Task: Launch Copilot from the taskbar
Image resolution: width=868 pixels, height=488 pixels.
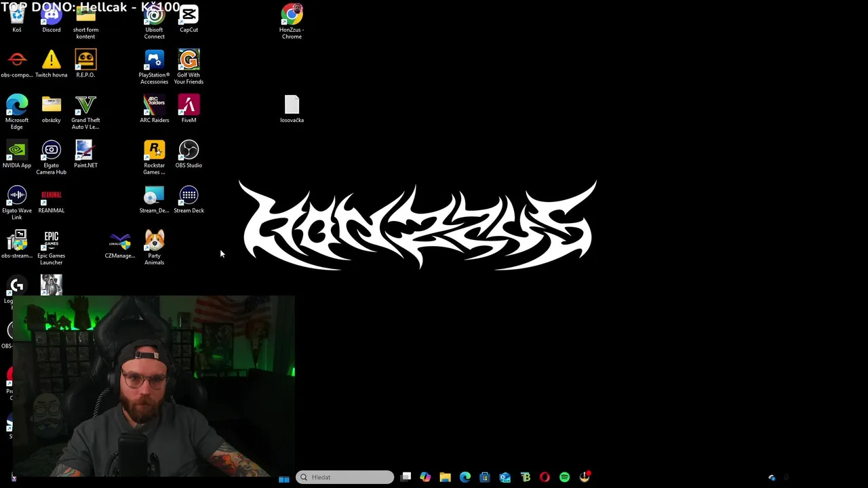Action: 425,477
